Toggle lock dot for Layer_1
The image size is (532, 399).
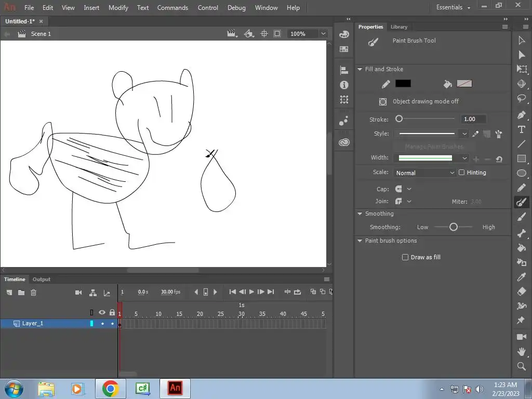112,324
